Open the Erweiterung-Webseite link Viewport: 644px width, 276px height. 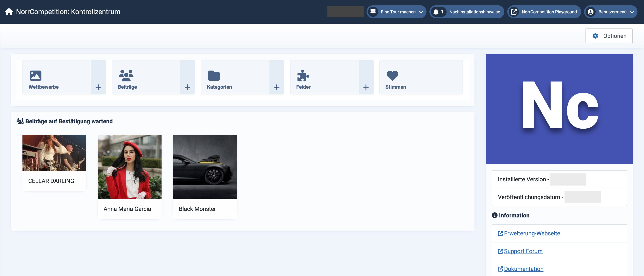[x=532, y=233]
